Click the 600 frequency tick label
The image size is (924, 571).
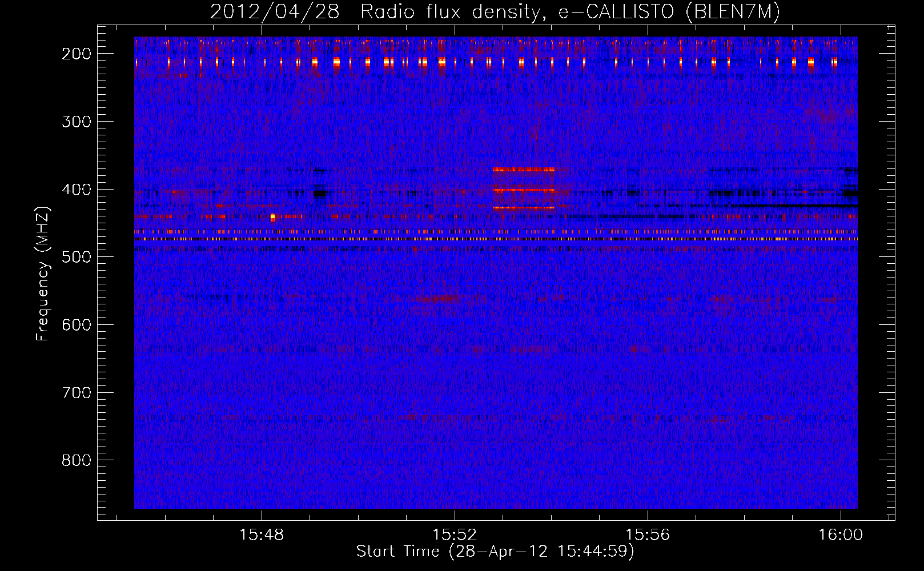(x=77, y=325)
